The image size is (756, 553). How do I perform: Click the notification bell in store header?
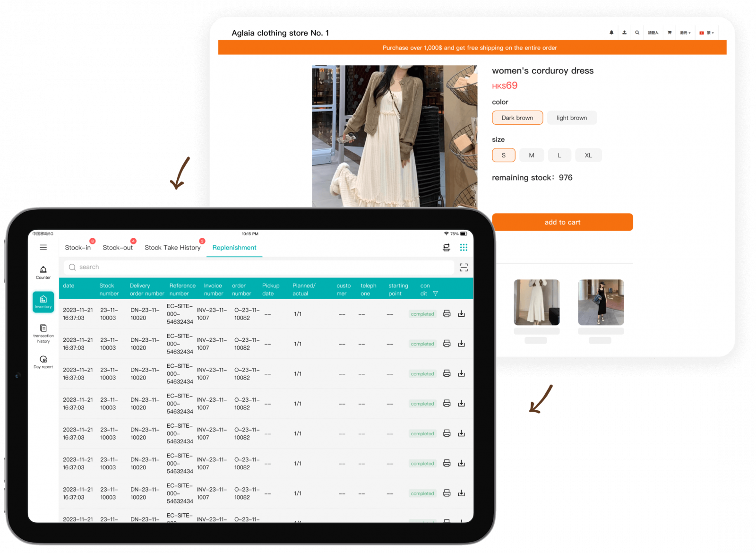611,33
